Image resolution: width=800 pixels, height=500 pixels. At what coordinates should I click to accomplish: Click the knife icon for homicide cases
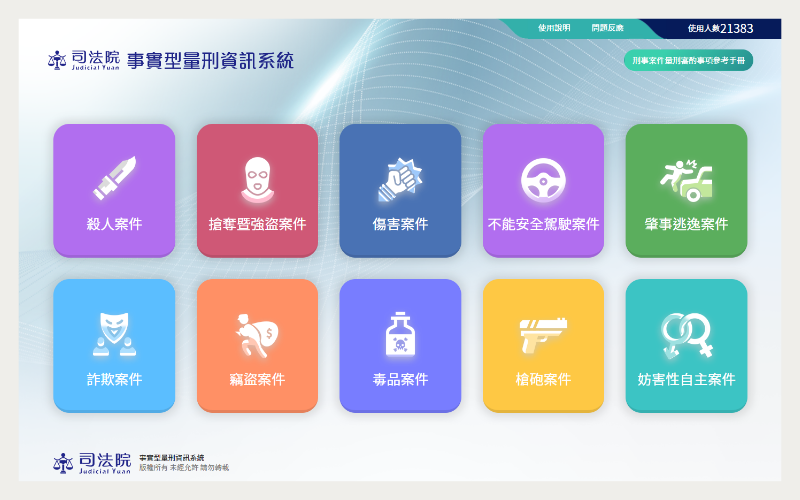[x=114, y=178]
